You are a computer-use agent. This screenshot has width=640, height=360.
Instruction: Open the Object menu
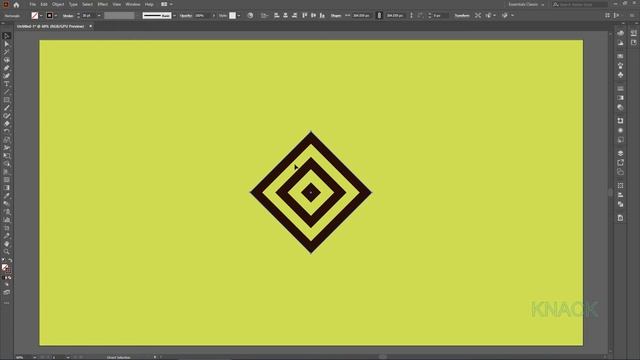point(58,4)
